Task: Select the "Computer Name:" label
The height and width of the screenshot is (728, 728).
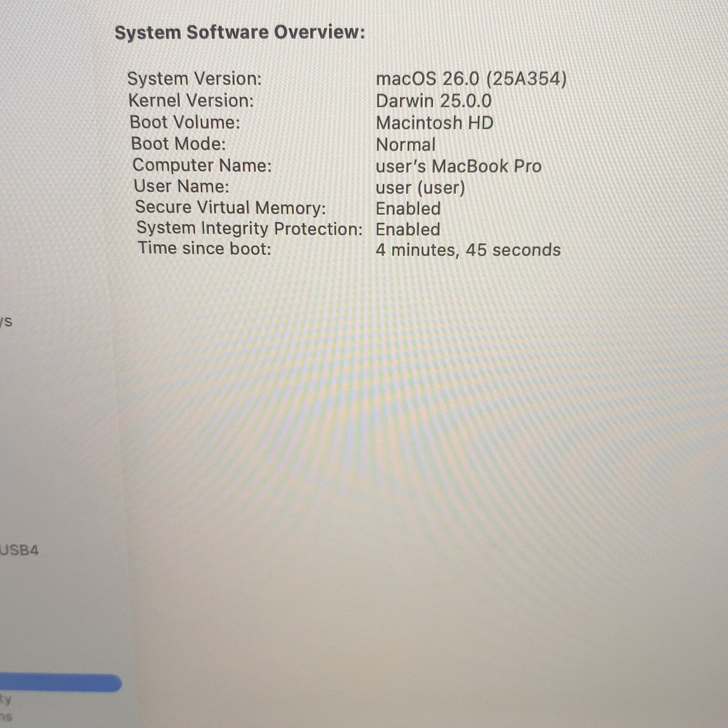Action: click(x=202, y=165)
